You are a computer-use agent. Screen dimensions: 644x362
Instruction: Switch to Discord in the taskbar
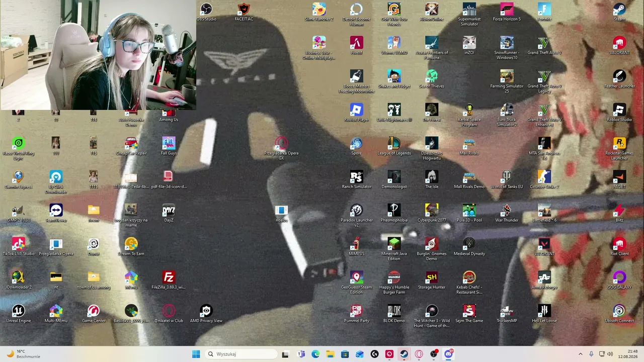click(x=448, y=354)
